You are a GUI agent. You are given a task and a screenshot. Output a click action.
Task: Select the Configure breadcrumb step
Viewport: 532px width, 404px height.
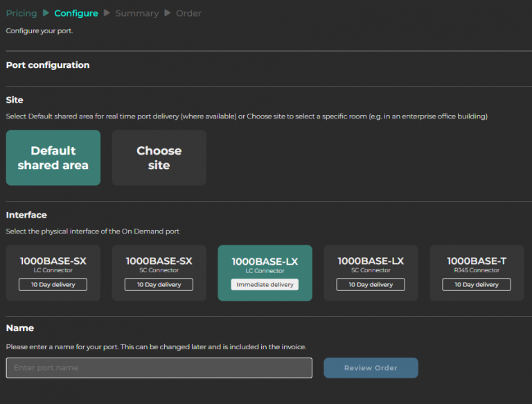point(76,13)
